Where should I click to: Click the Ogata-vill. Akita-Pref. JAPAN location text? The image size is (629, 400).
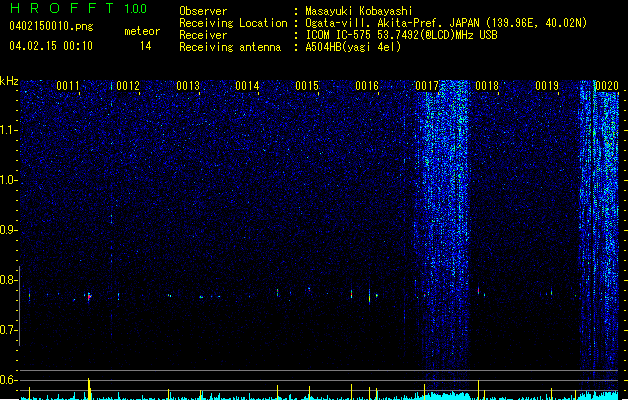pyautogui.click(x=392, y=23)
